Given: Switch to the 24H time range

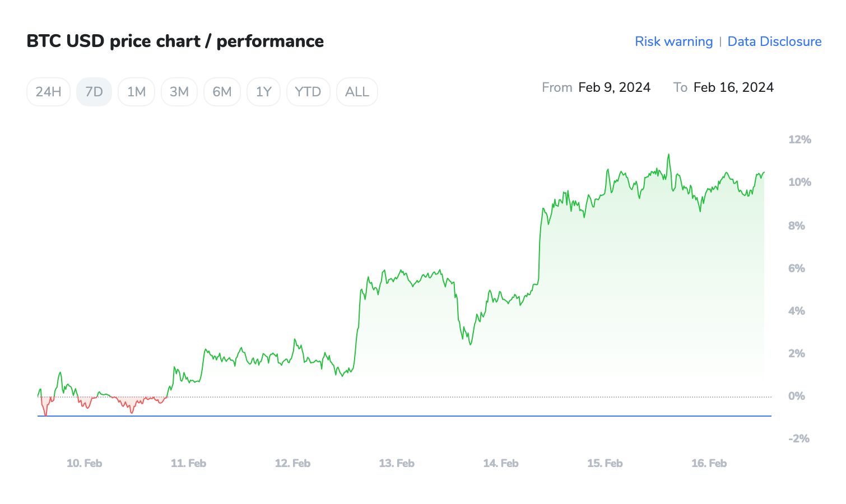Looking at the screenshot, I should (48, 91).
